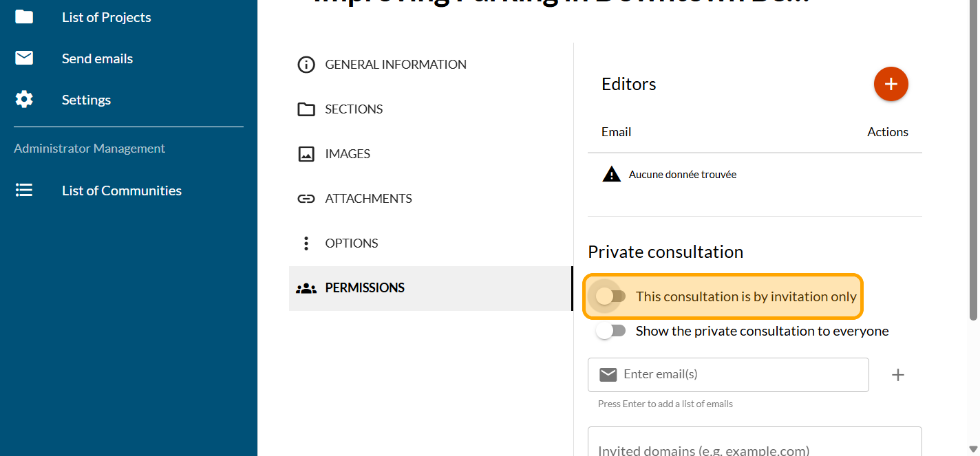The height and width of the screenshot is (456, 980).
Task: Click the scroll-down arrow on the page scrollbar
Action: [972, 450]
